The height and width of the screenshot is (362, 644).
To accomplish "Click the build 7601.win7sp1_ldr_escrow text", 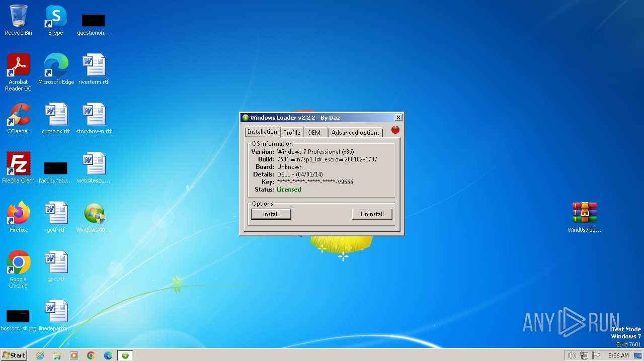I will [327, 159].
